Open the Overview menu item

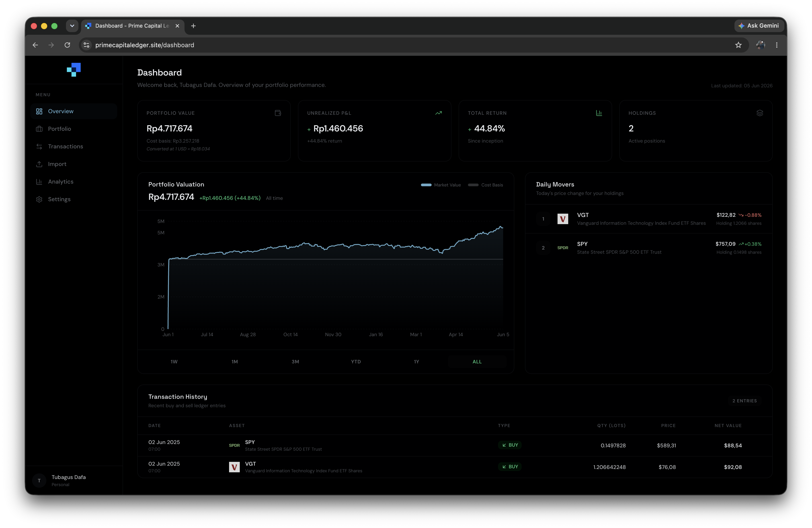[x=74, y=111]
